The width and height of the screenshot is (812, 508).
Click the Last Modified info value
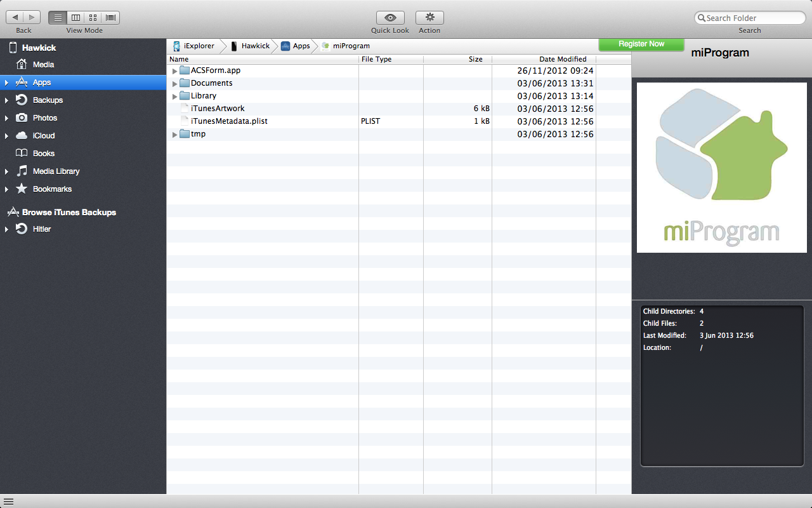[x=726, y=335]
